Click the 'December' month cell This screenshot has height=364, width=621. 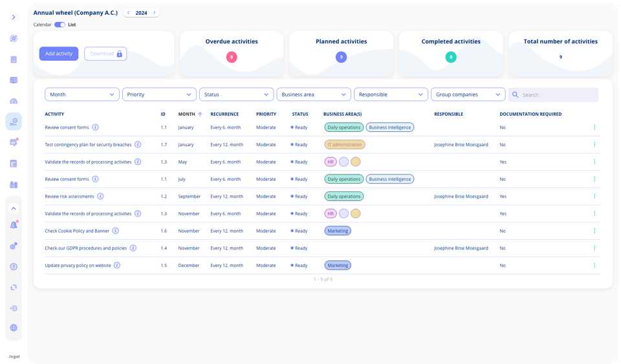(188, 266)
